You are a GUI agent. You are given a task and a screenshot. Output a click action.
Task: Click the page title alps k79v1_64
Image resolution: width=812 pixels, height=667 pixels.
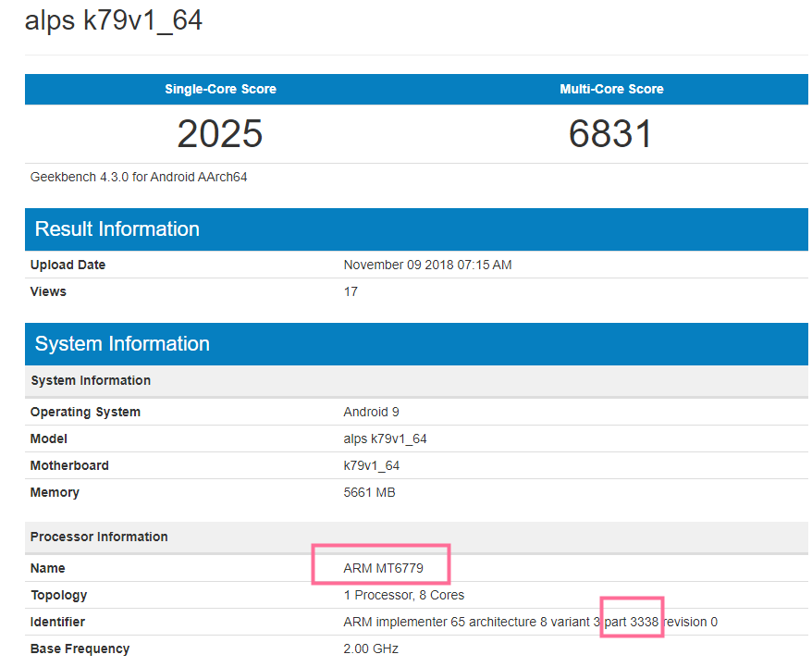click(x=114, y=21)
